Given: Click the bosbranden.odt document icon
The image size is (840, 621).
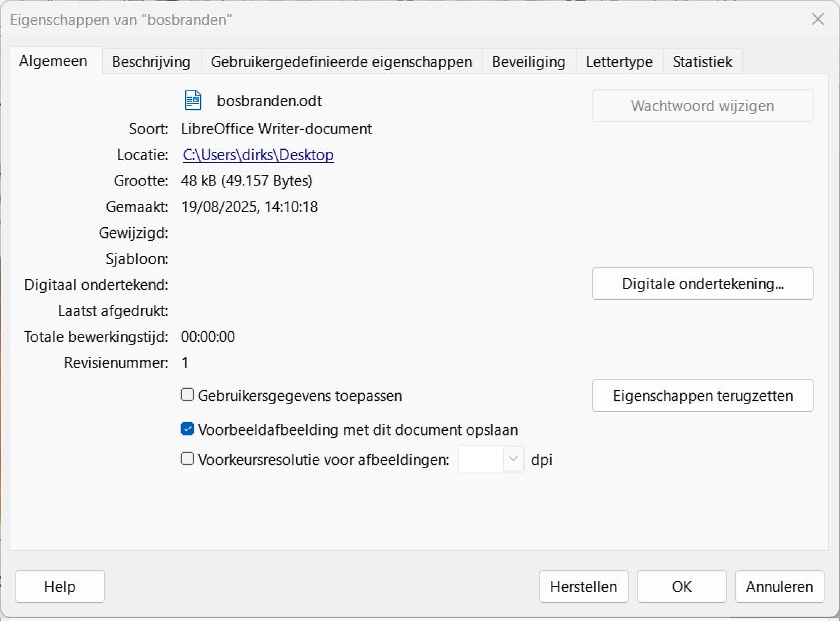Looking at the screenshot, I should point(192,100).
